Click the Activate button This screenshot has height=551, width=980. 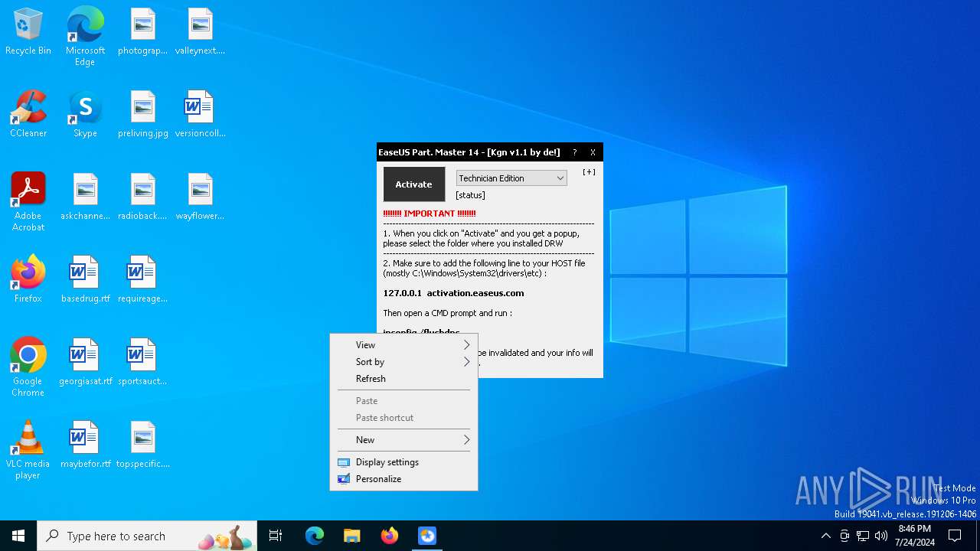[413, 184]
